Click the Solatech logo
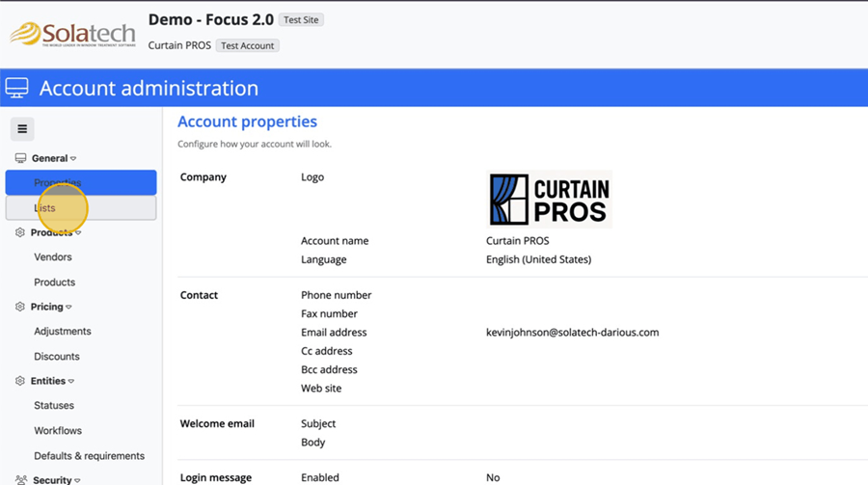This screenshot has height=485, width=868. [72, 35]
